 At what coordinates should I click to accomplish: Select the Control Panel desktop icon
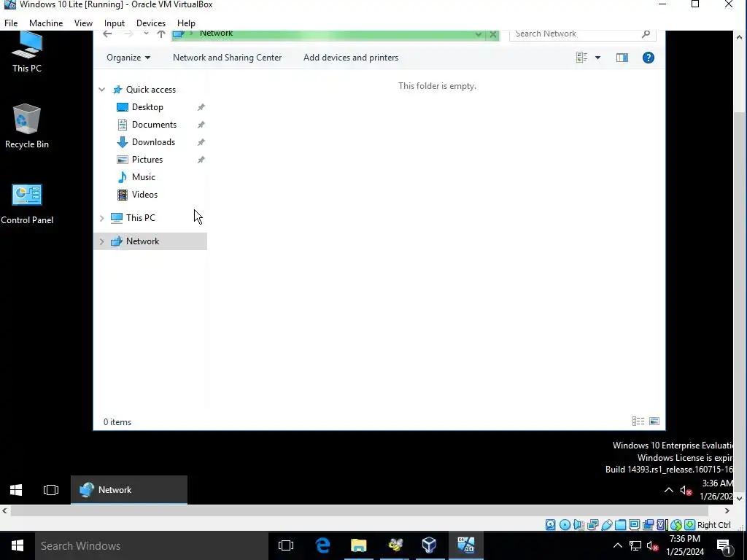click(x=27, y=204)
